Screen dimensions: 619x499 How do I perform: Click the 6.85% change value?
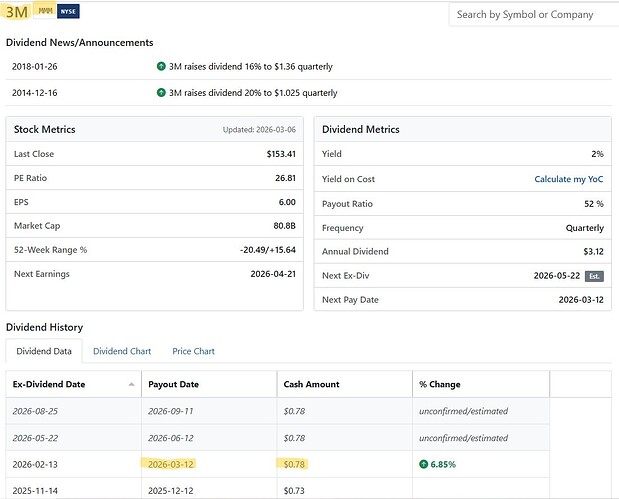[443, 464]
